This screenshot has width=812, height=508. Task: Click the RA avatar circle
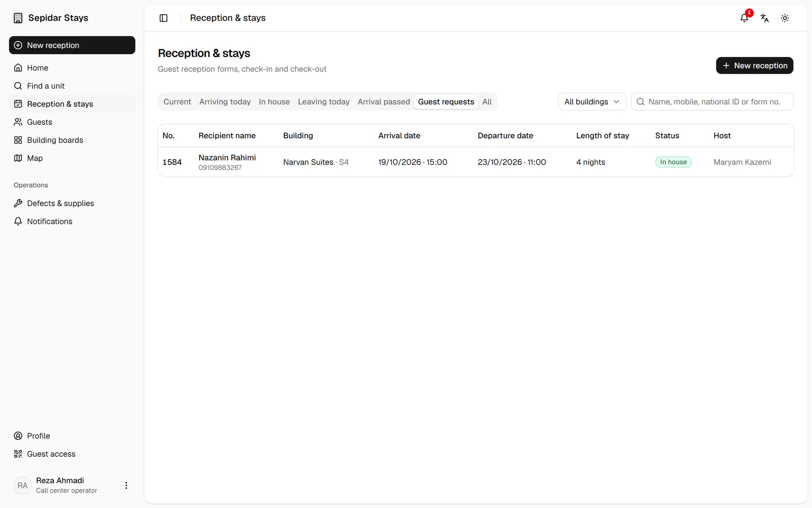(x=22, y=485)
